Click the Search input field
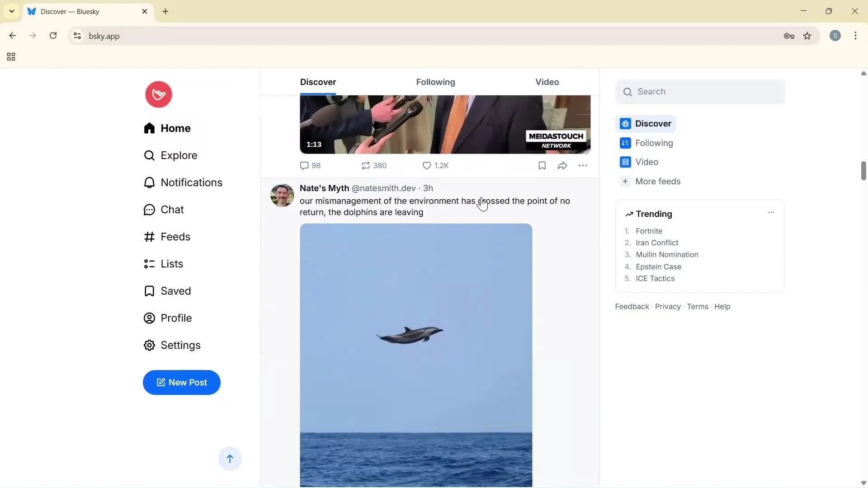This screenshot has width=868, height=488. (700, 91)
